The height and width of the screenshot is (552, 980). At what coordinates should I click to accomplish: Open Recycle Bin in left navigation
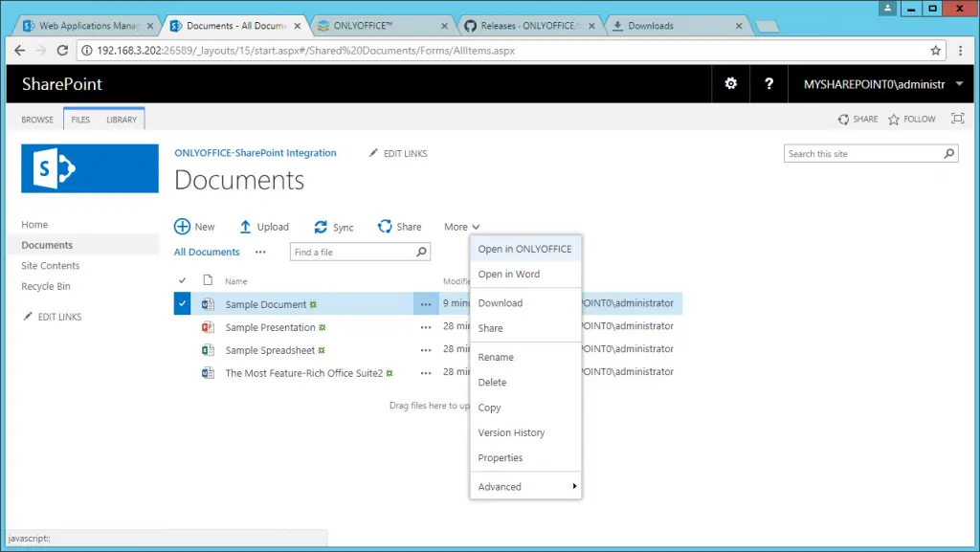coord(46,286)
